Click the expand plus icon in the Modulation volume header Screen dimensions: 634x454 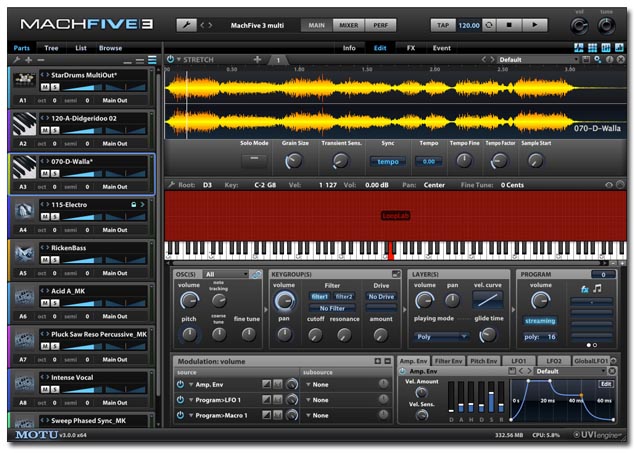pos(378,361)
